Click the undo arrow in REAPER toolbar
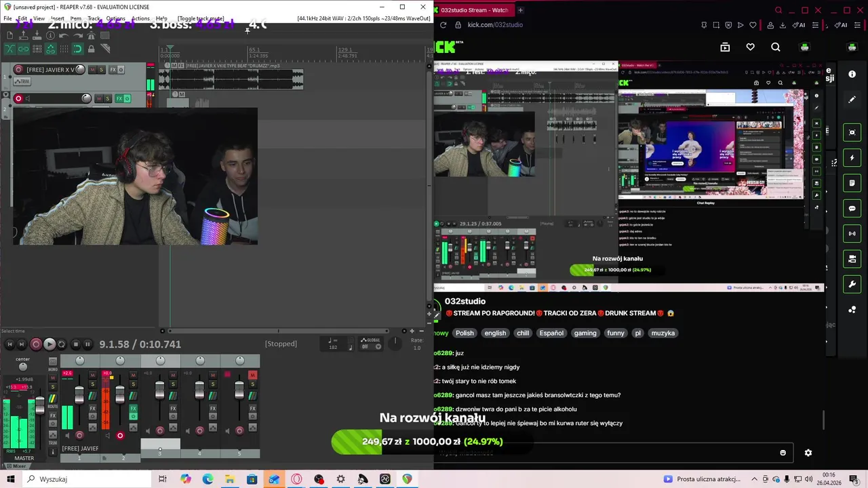 click(x=64, y=35)
